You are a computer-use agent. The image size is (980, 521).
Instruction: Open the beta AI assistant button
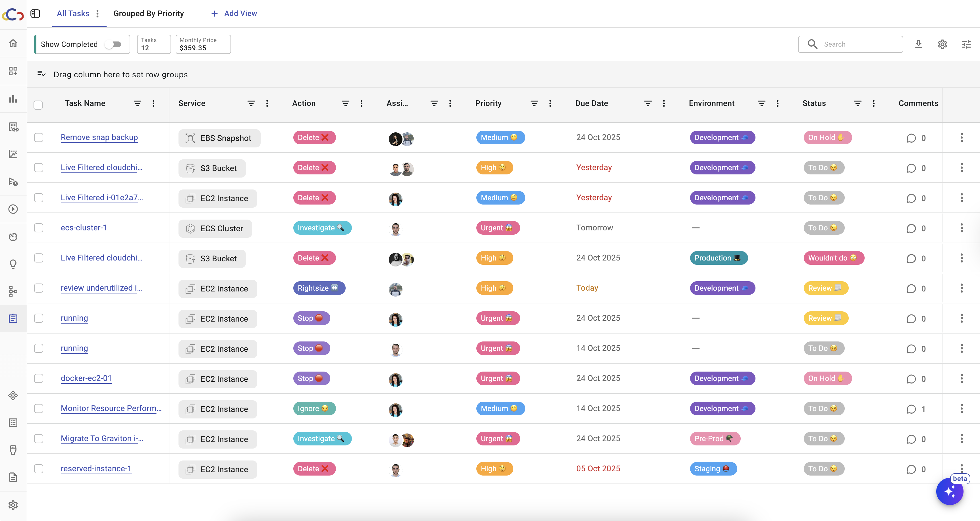(x=950, y=491)
